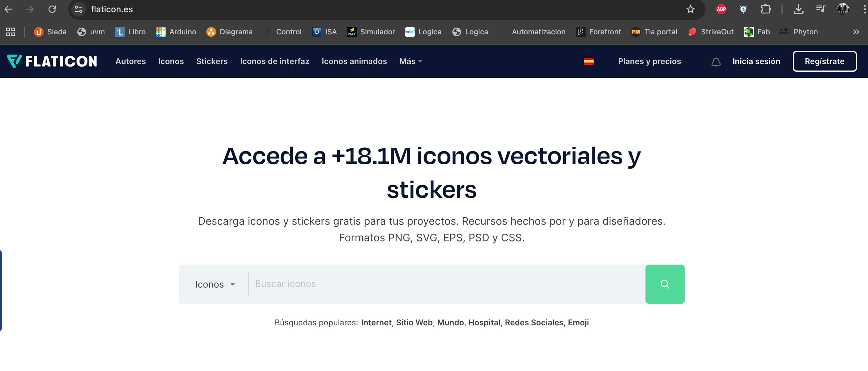Open the apps grid in bookmarks bar
This screenshot has width=868, height=371.
tap(10, 32)
